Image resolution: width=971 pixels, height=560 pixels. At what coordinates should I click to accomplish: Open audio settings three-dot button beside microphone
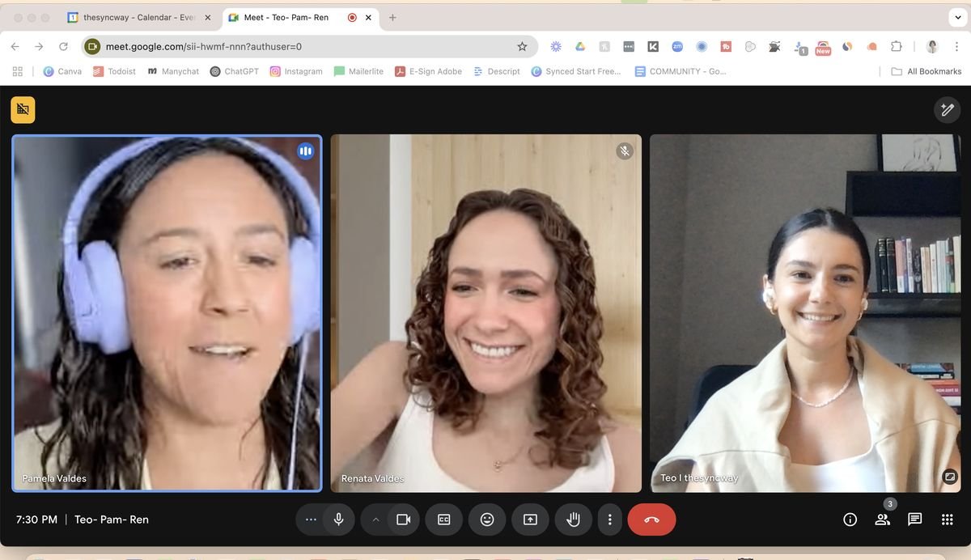click(311, 520)
